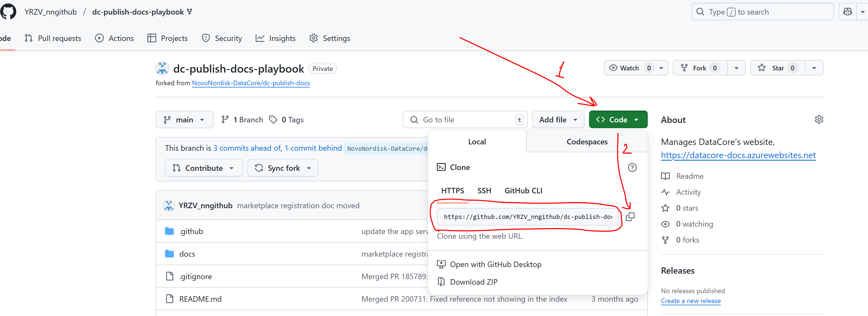The height and width of the screenshot is (316, 868).
Task: Open the NovoNordisk-DataCore/dc-publish-docs upstream link
Action: (251, 83)
